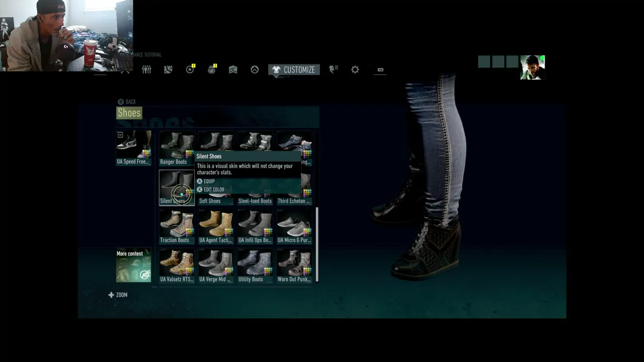The height and width of the screenshot is (362, 644).
Task: Click the color palette on UA Agent Tactical
Action: click(229, 232)
